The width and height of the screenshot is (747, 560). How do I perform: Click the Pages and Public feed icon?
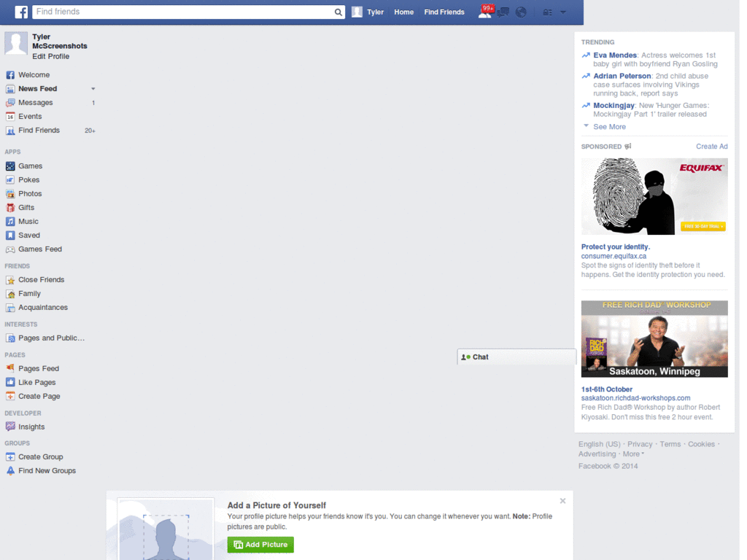10,338
